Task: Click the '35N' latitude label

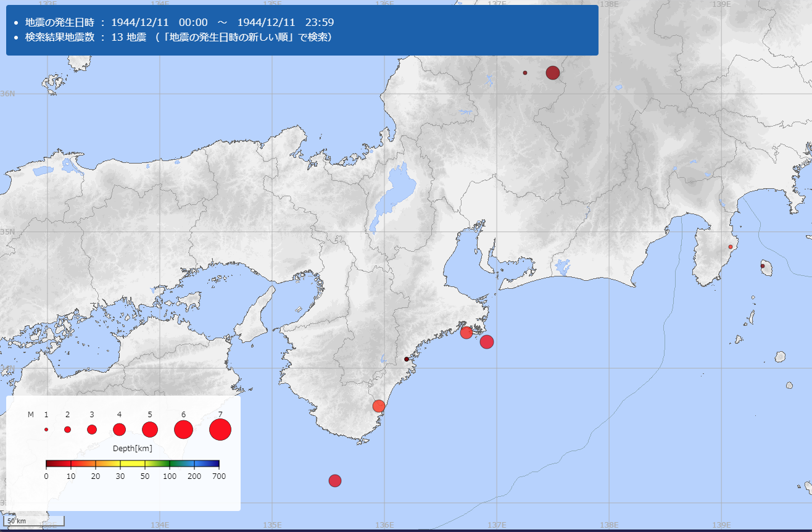Action: (x=7, y=231)
